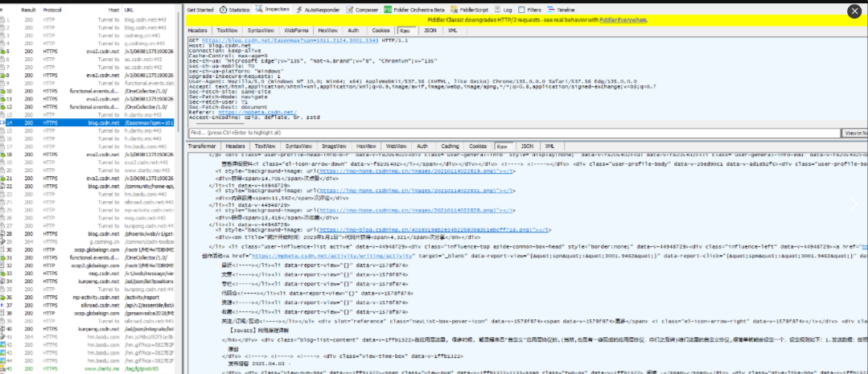Select the response JSON tab
The image size is (868, 374).
528,146
